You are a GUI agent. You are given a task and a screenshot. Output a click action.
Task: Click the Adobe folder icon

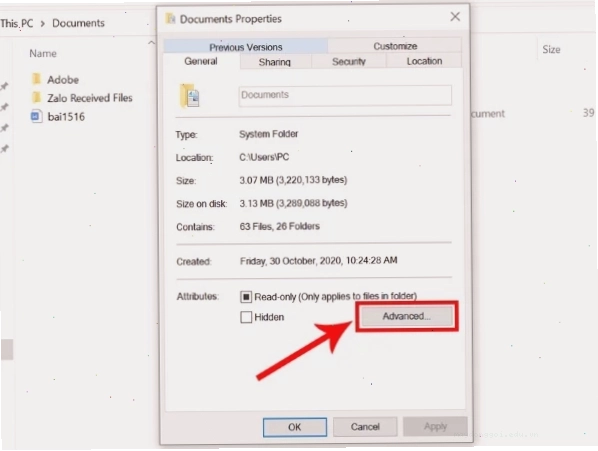(x=36, y=79)
